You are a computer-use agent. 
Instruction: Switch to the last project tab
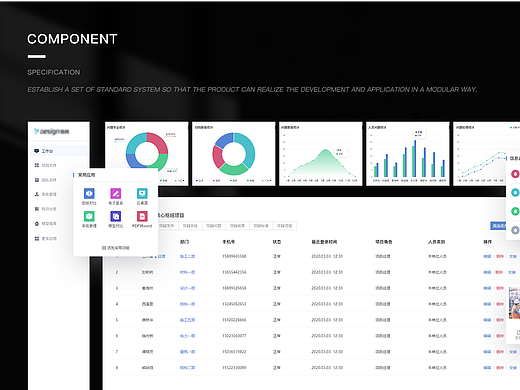tap(285, 226)
